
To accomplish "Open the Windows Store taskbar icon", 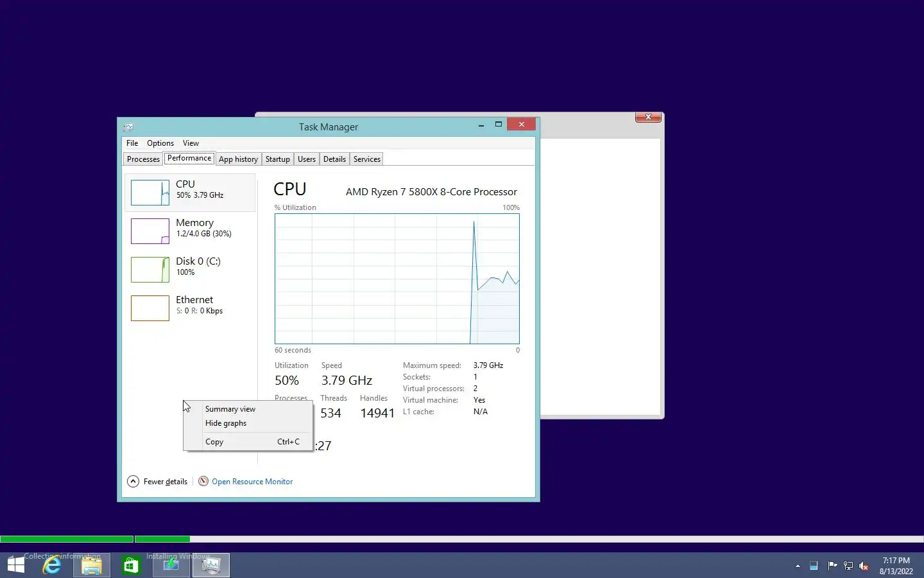I will pyautogui.click(x=131, y=565).
